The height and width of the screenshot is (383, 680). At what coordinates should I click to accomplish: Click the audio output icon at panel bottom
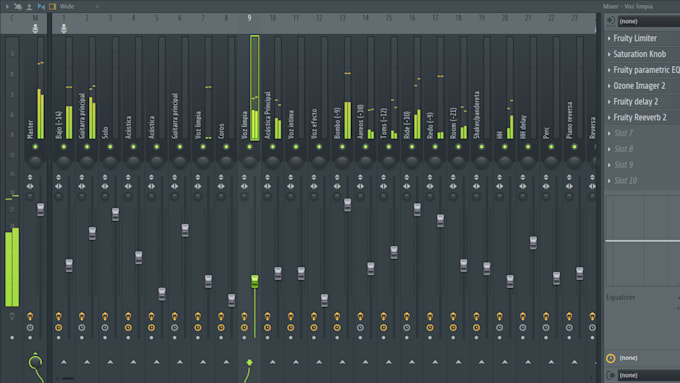[611, 375]
